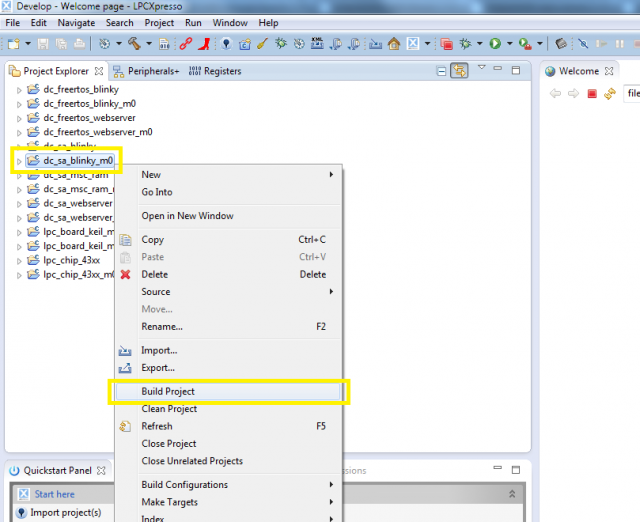This screenshot has width=640, height=522.
Task: Click the Save toolbar icon
Action: click(43, 44)
